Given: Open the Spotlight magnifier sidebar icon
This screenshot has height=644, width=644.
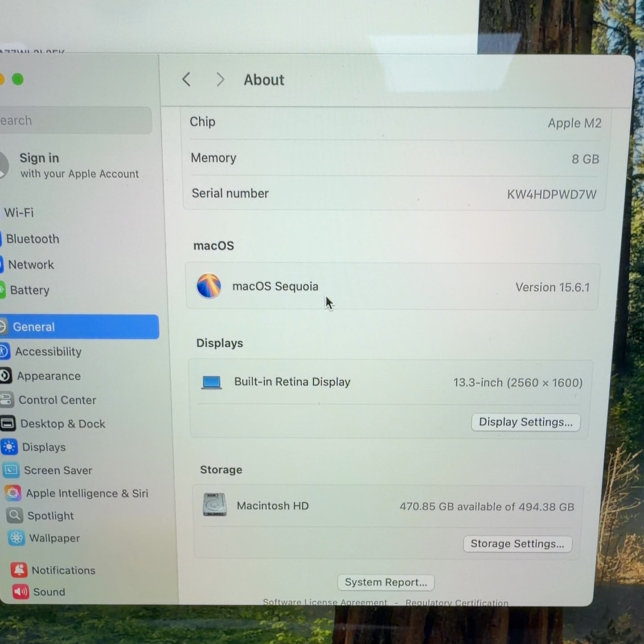Looking at the screenshot, I should tap(14, 516).
